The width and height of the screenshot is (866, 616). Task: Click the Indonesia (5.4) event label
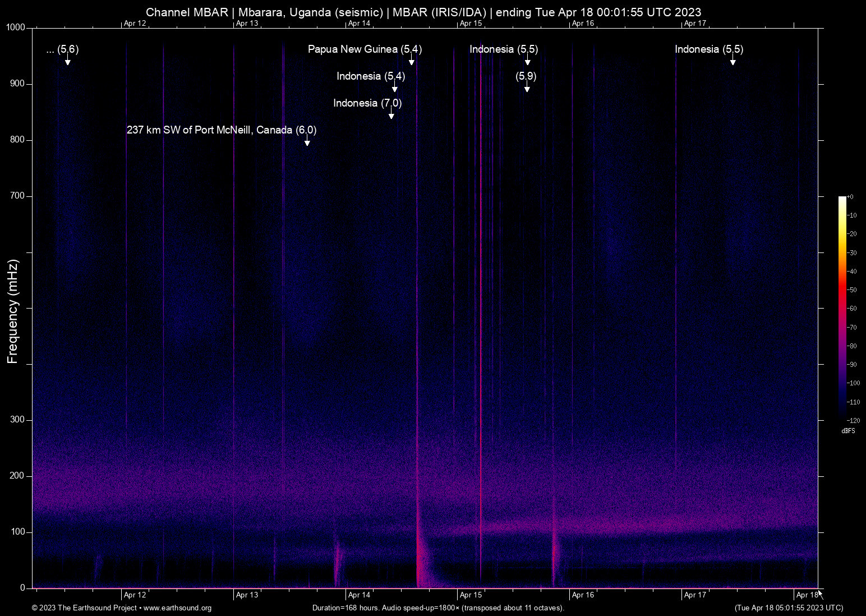click(371, 76)
